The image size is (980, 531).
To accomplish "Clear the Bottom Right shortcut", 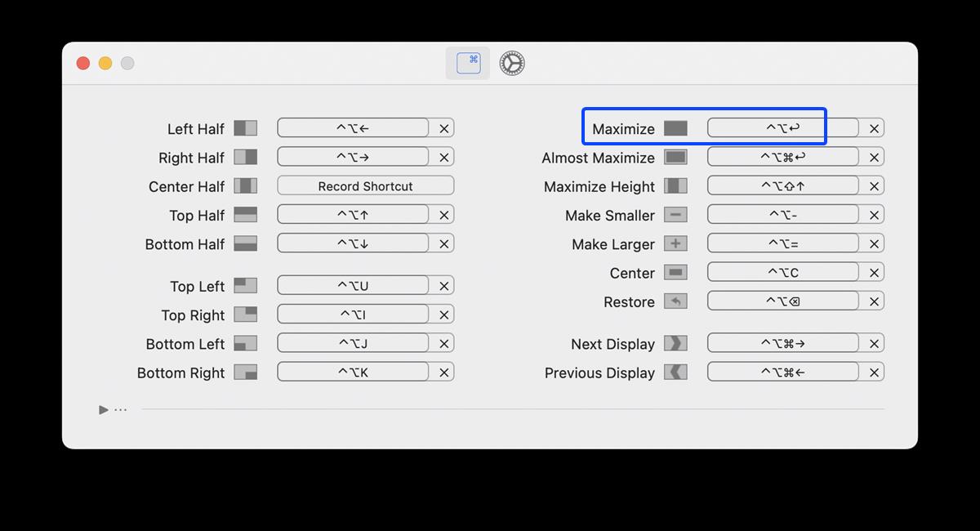I will click(444, 373).
